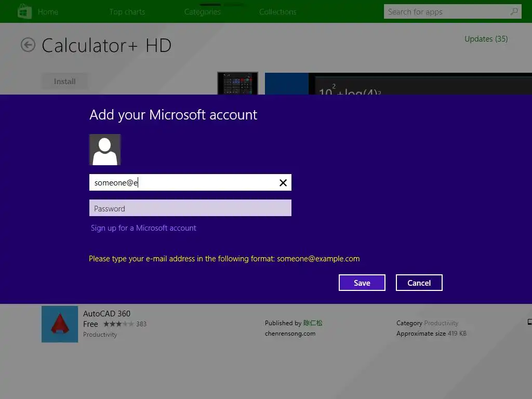Click AutoCAD 360 star rating
This screenshot has height=399, width=532.
(x=118, y=324)
